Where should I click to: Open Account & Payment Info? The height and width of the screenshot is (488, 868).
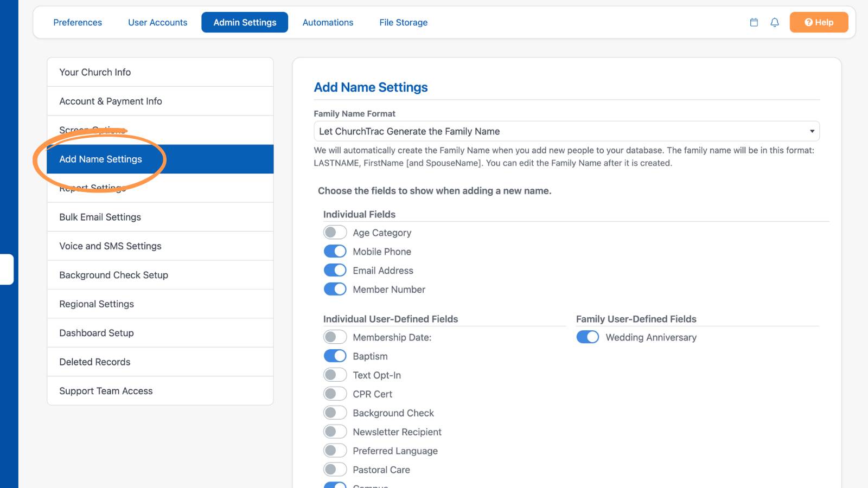pyautogui.click(x=160, y=101)
